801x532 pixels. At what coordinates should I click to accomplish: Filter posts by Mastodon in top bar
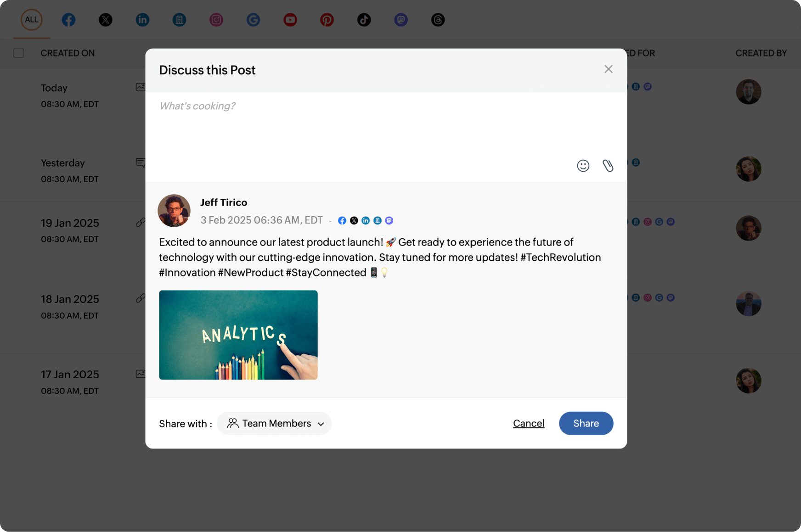coord(401,20)
